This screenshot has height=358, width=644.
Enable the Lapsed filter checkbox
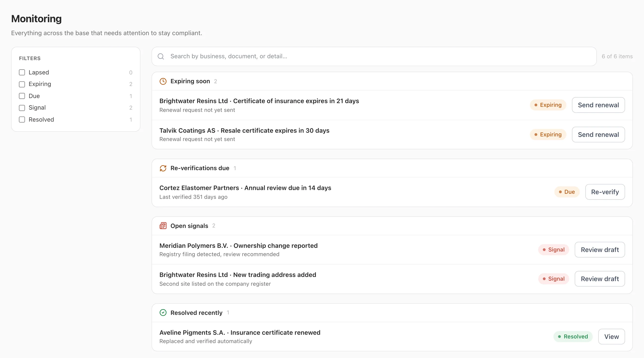pos(22,72)
